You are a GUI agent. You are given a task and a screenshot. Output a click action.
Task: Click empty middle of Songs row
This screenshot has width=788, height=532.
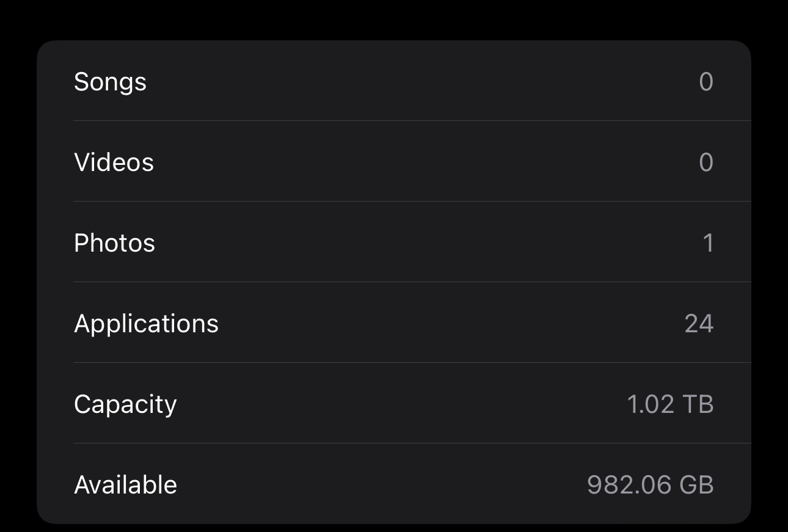pos(421,82)
